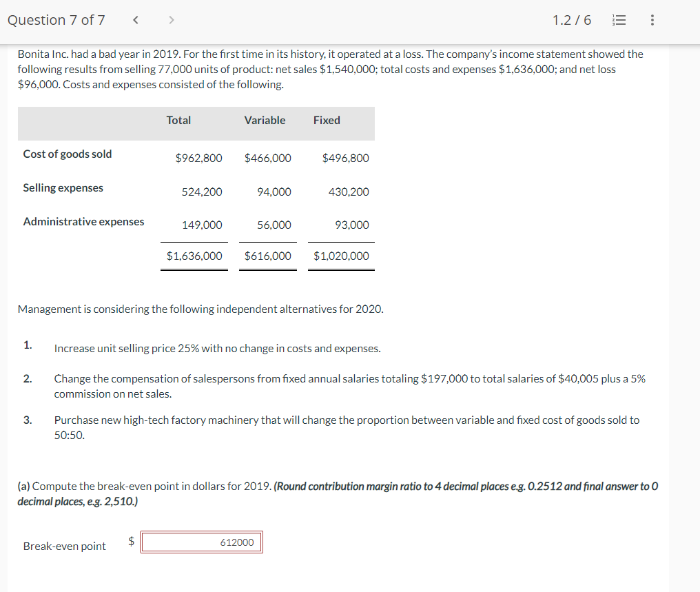Click the Cost of goods sold row label
The height and width of the screenshot is (592, 700).
click(x=68, y=154)
